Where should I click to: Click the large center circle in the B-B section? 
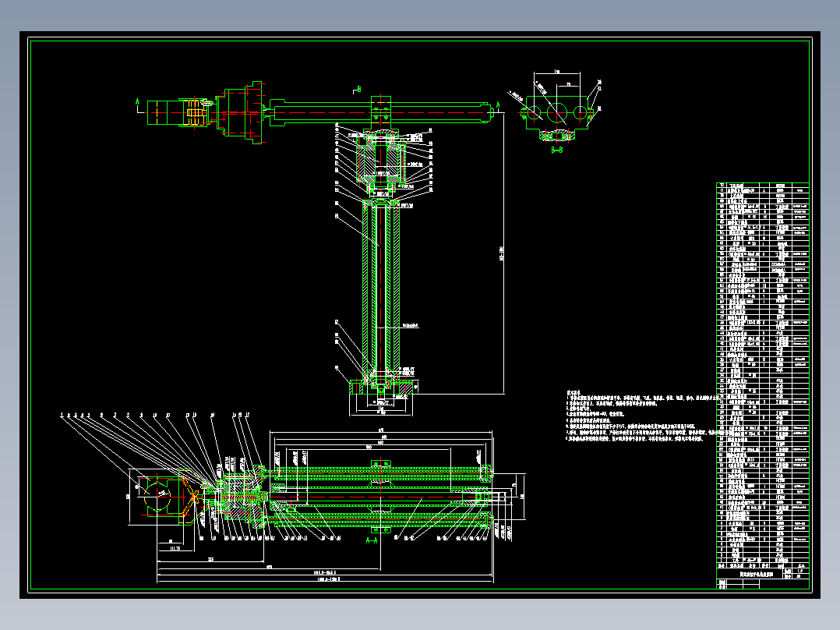coord(556,112)
